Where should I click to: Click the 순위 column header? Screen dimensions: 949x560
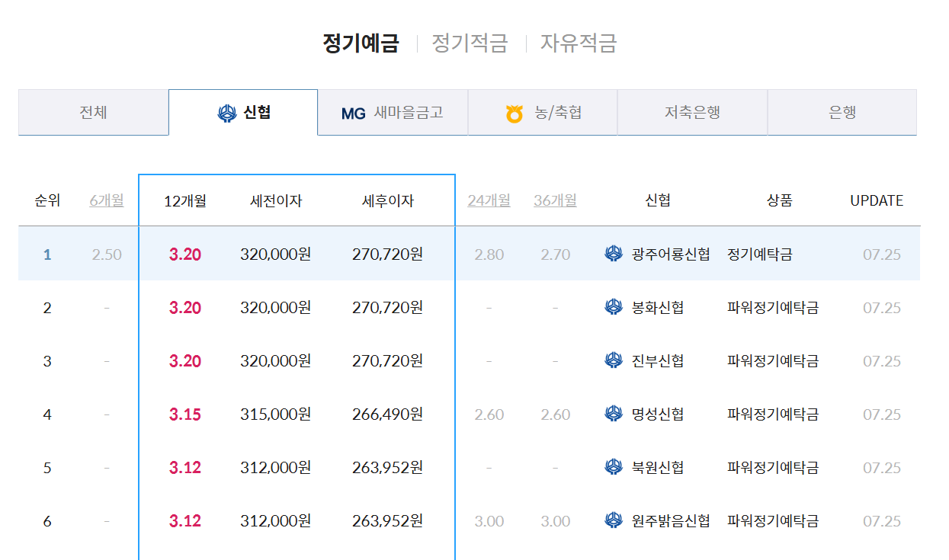click(x=47, y=201)
